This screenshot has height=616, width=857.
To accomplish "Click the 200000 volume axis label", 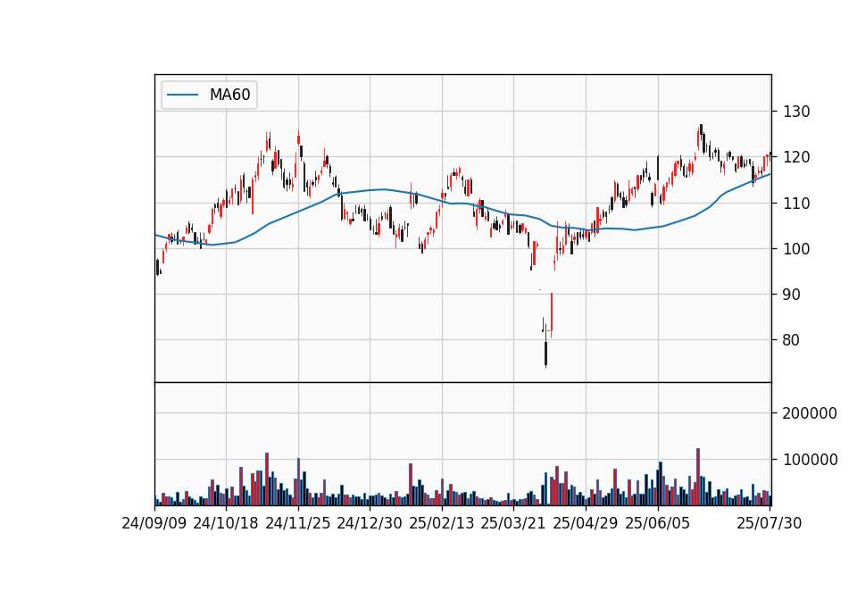I will pyautogui.click(x=810, y=413).
